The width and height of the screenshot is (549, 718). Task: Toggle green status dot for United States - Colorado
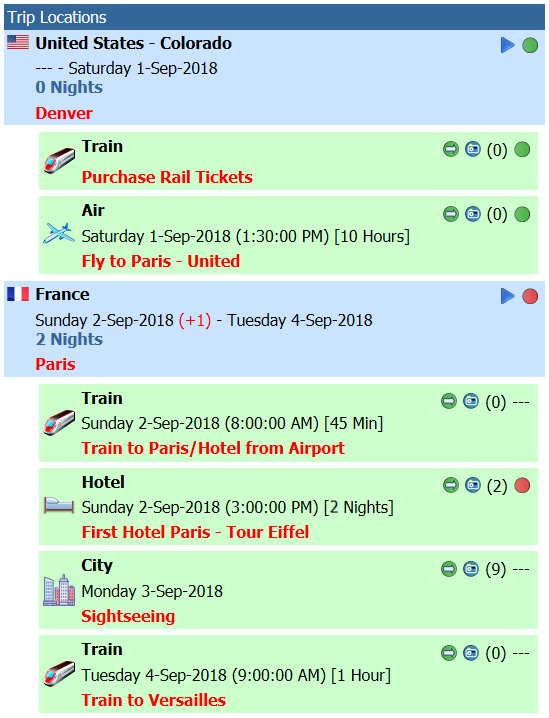(x=530, y=45)
